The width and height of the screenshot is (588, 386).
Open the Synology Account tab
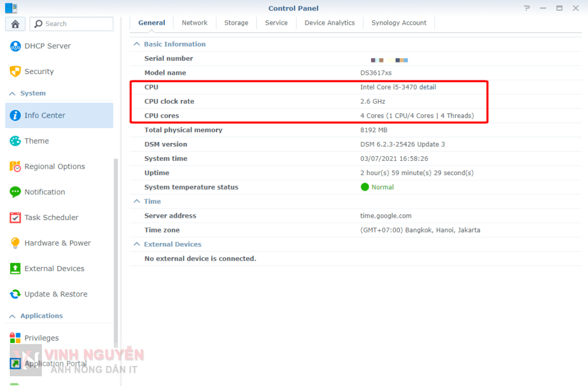pyautogui.click(x=399, y=23)
